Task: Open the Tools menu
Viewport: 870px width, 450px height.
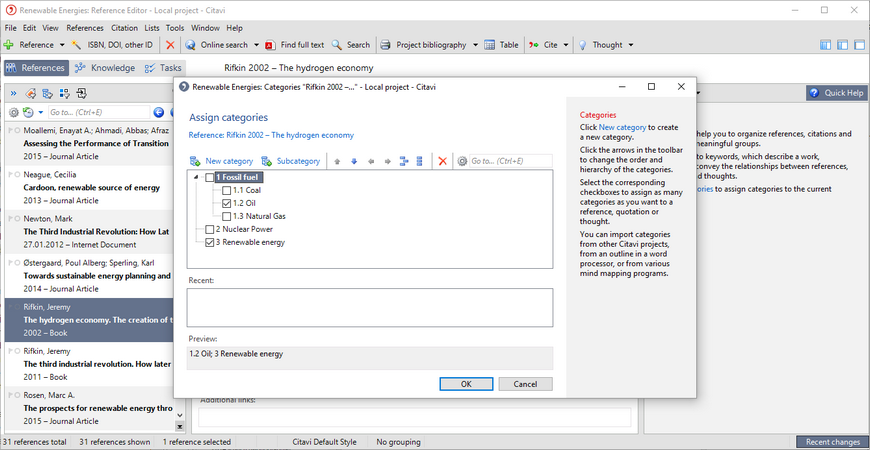Action: [x=175, y=28]
